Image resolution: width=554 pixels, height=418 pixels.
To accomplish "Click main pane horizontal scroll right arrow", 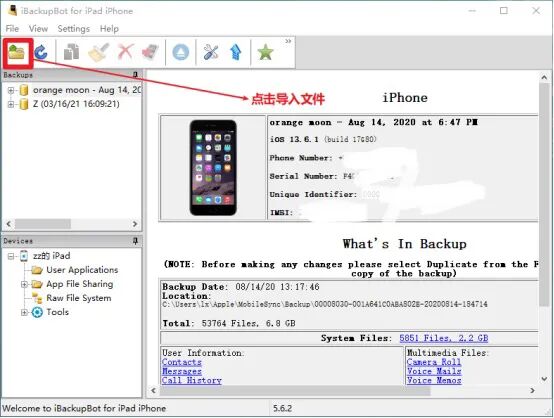I will tap(532, 390).
